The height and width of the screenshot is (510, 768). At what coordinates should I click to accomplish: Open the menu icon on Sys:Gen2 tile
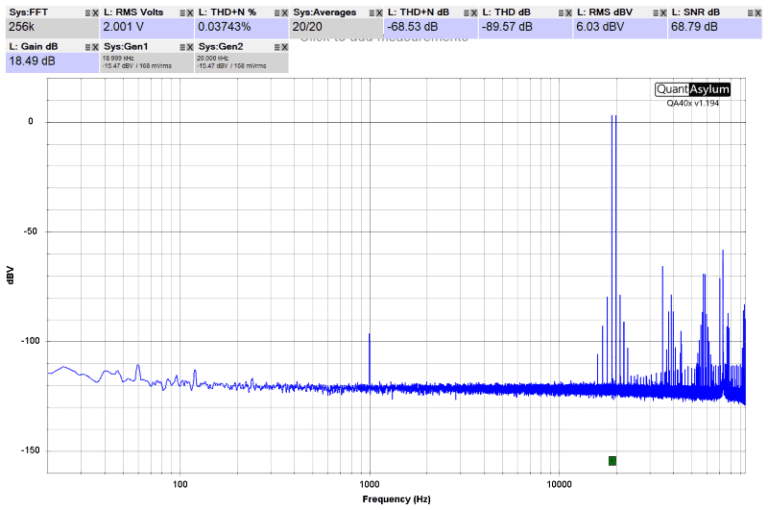275,47
